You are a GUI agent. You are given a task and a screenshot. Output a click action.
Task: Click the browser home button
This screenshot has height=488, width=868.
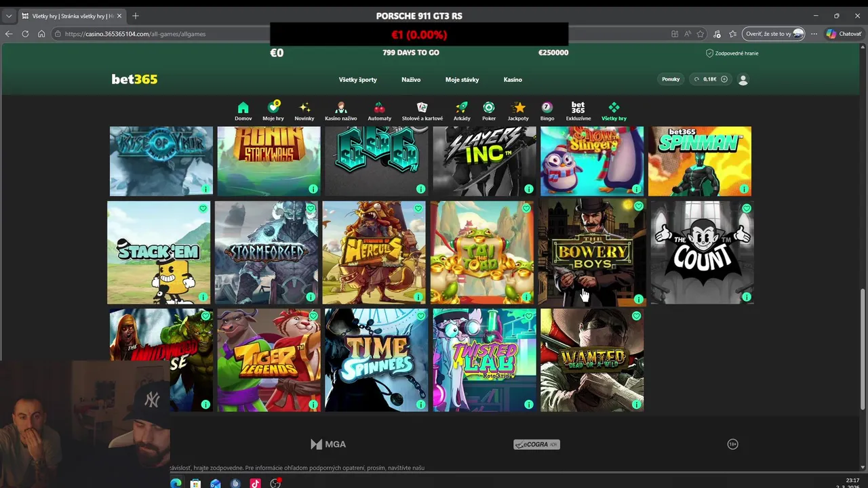[41, 34]
